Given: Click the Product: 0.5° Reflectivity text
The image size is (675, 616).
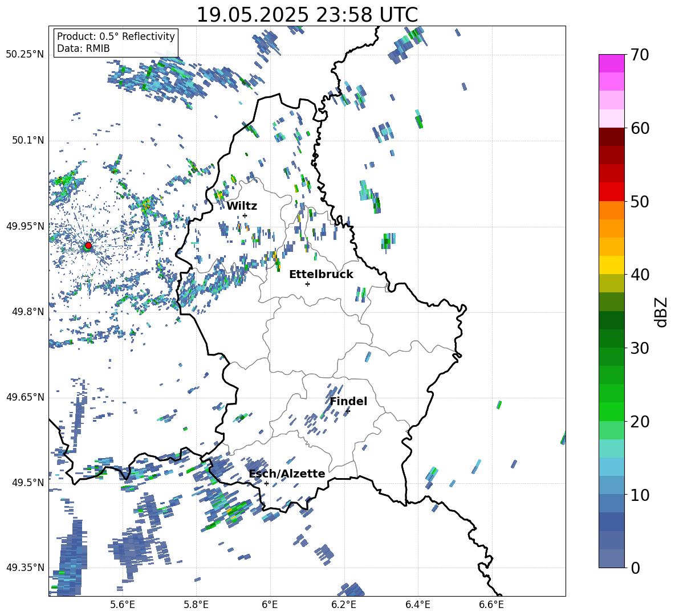Looking at the screenshot, I should coord(116,36).
